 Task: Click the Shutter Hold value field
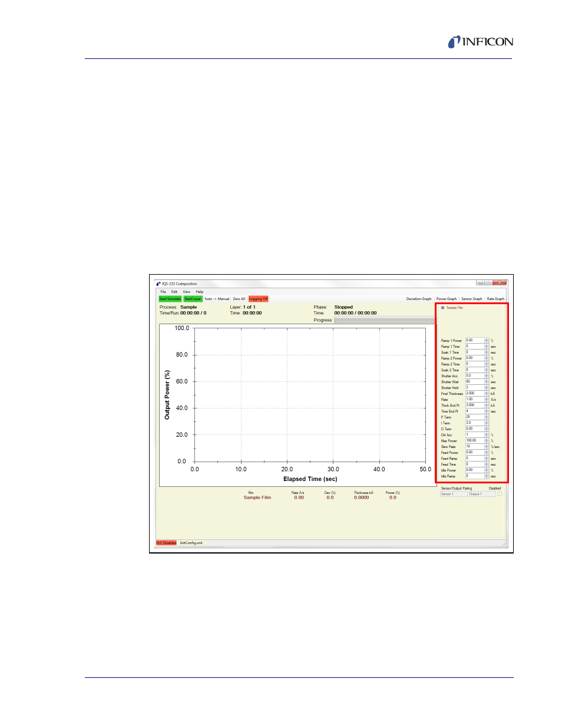475,387
